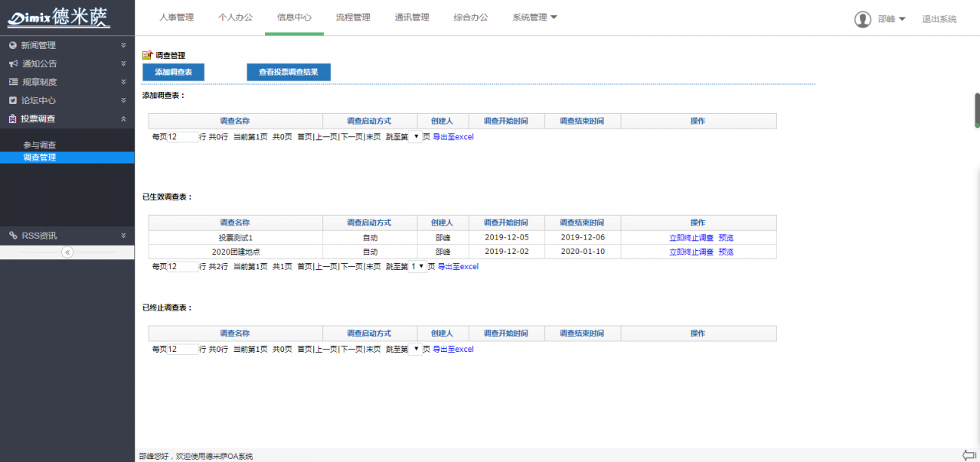Expand 规章制度 section chevron
Image resolution: width=980 pixels, height=462 pixels.
[123, 82]
